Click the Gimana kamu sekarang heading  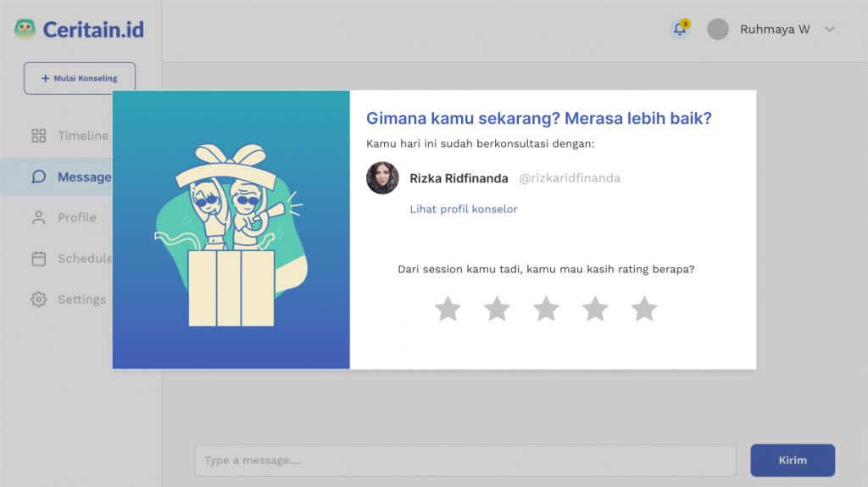(538, 118)
